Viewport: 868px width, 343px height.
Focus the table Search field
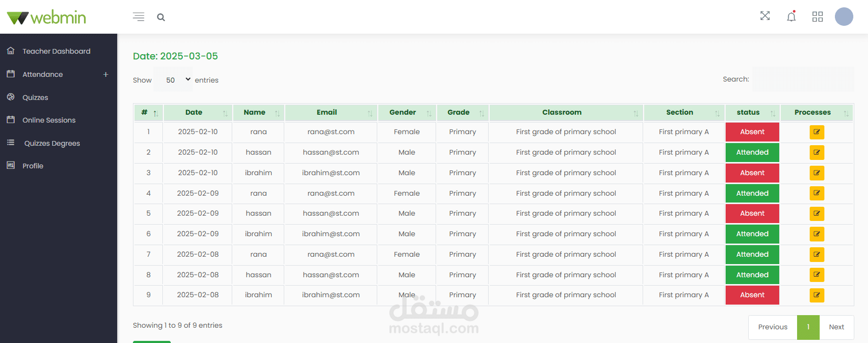coord(803,79)
